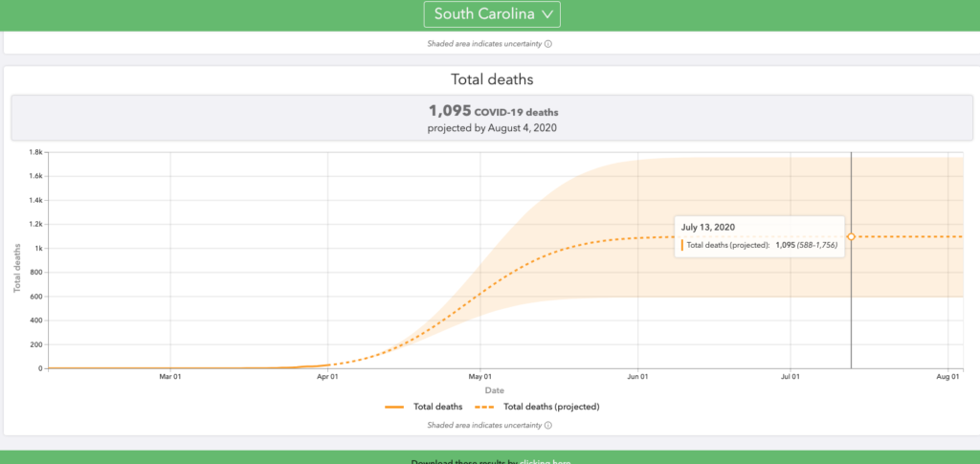Click the "Date" axis title under the chart

(x=494, y=390)
